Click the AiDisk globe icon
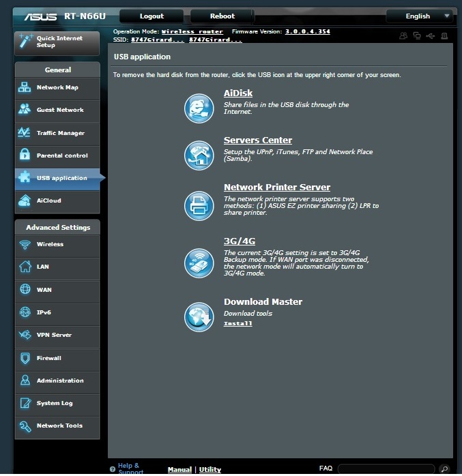This screenshot has width=462, height=476. click(x=199, y=108)
